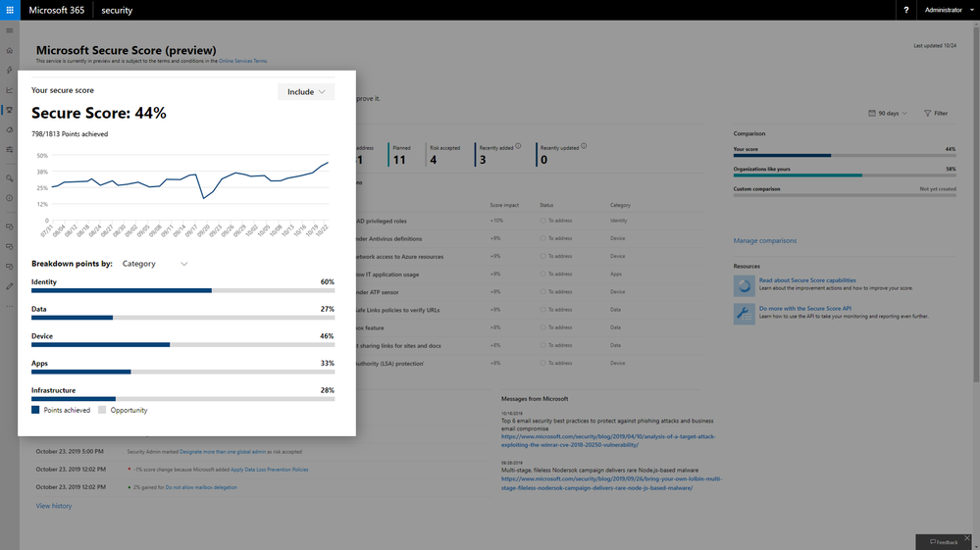Click the Category column header
Image resolution: width=980 pixels, height=550 pixels.
click(620, 205)
